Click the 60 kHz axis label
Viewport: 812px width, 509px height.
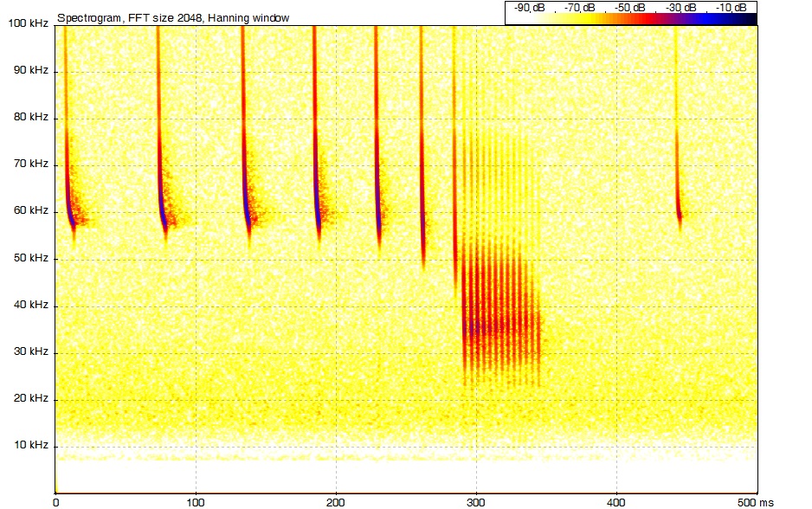coord(31,210)
